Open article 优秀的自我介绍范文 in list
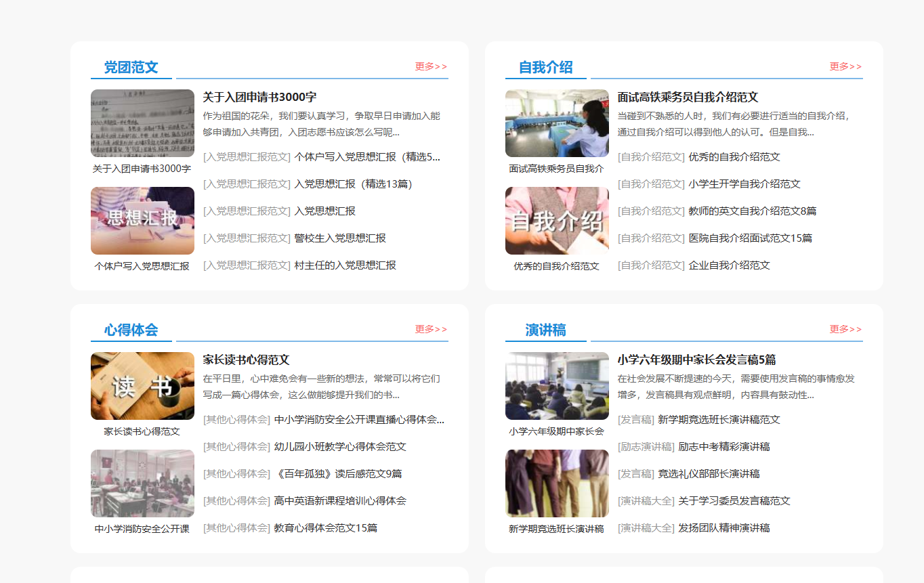924x583 pixels. (734, 157)
